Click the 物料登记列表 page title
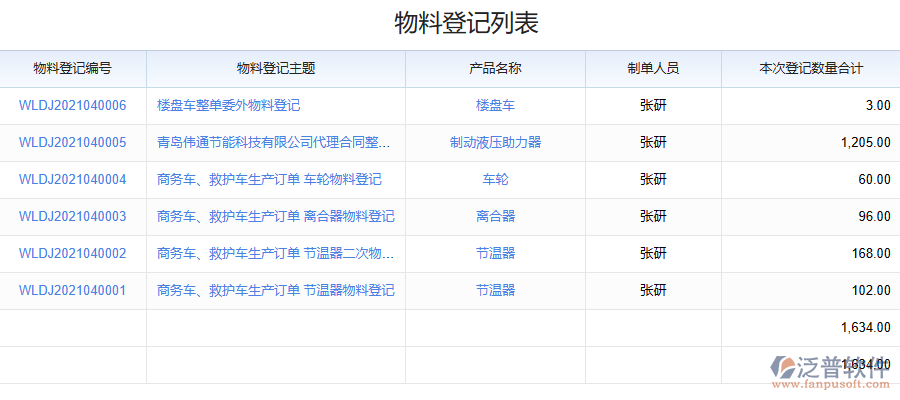This screenshot has width=900, height=400. (466, 25)
